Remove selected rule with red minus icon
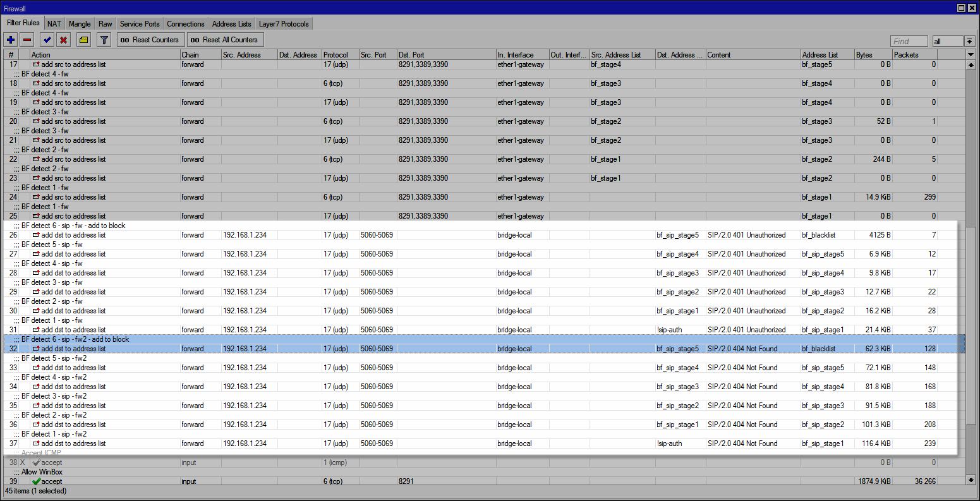 27,40
